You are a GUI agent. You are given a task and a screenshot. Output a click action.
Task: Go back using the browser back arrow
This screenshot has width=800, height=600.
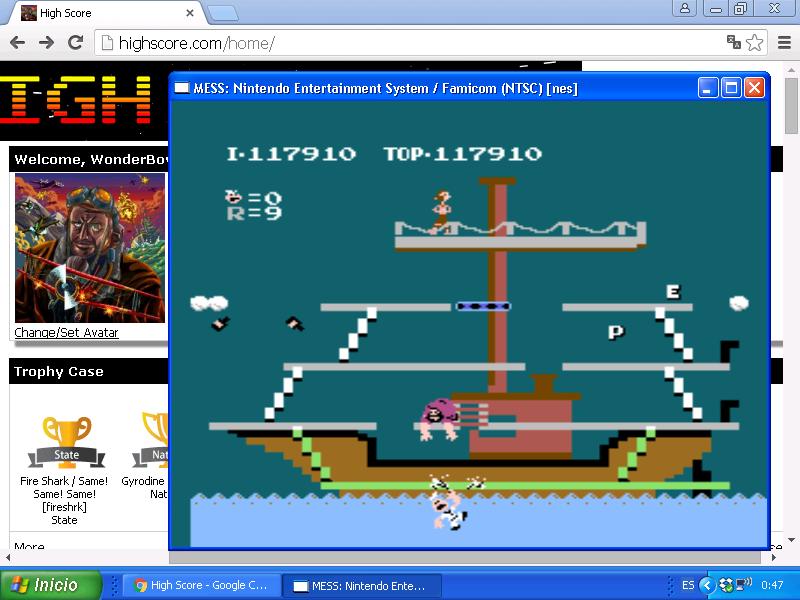coord(17,43)
